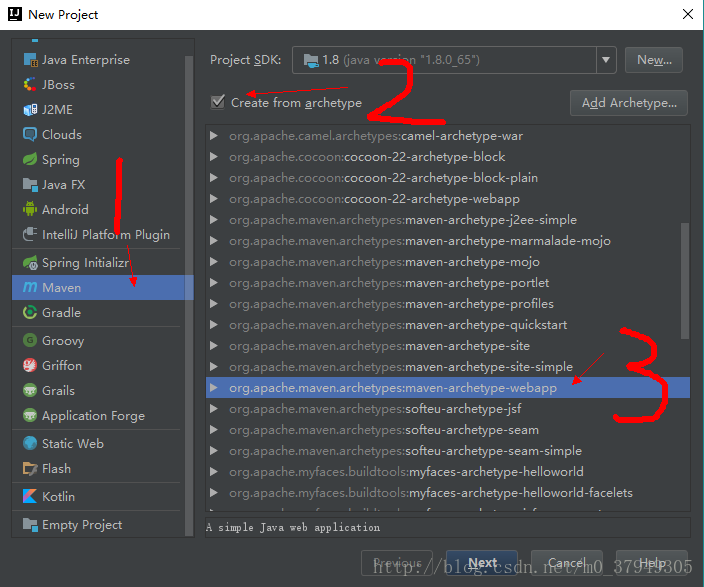Expand maven-archetype-j2ee-simple node

pos(214,220)
